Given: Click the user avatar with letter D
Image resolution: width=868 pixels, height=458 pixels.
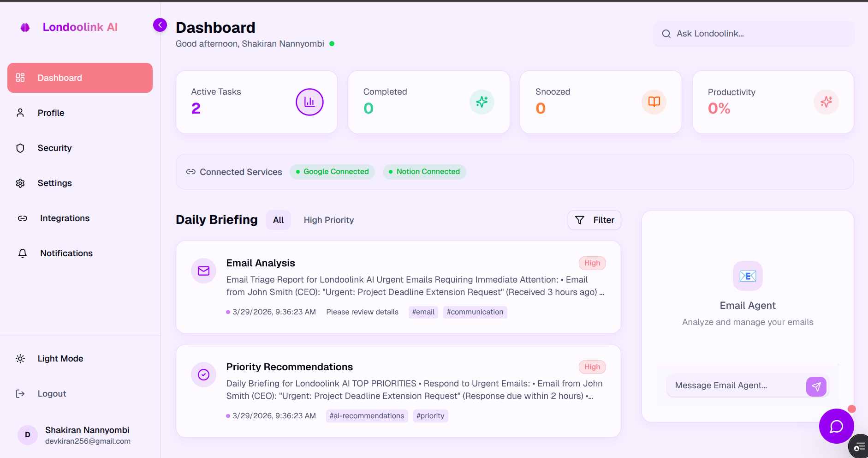Looking at the screenshot, I should (28, 435).
